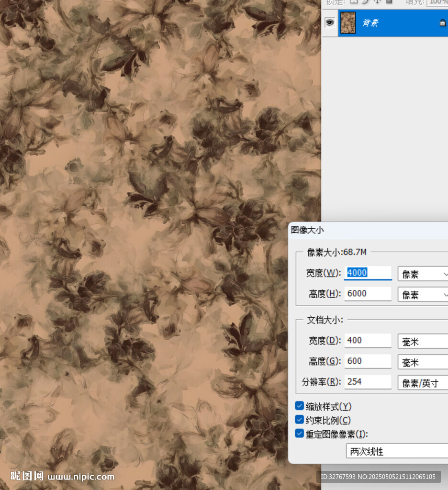Open the pixel height unit dropdown
This screenshot has height=490, width=448.
pos(423,294)
